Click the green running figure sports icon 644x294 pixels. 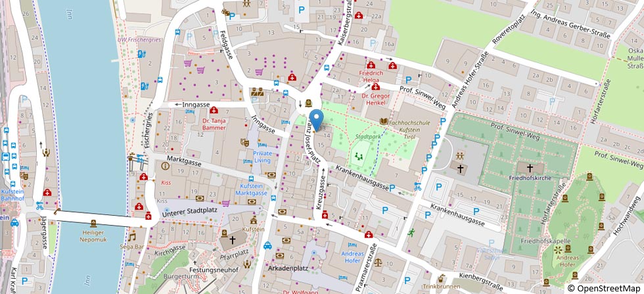pos(411,232)
